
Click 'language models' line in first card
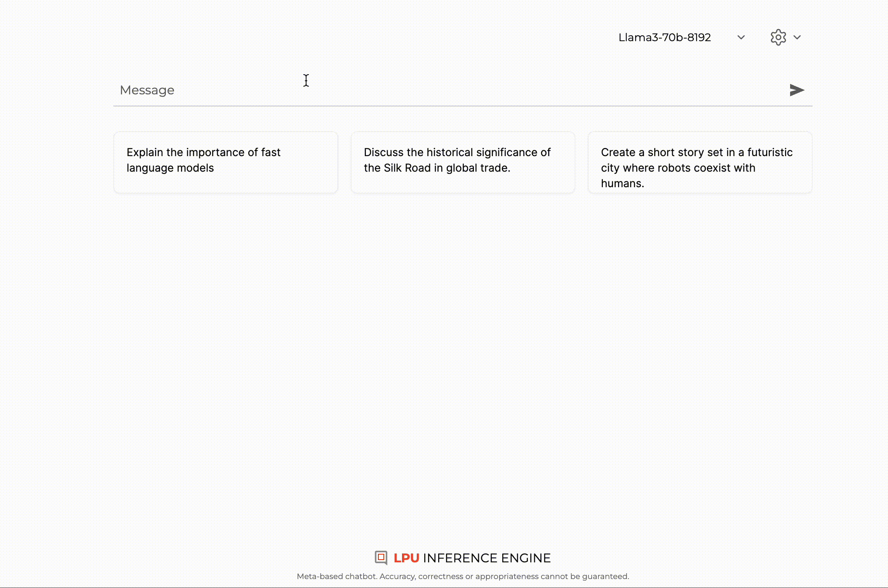click(x=170, y=168)
